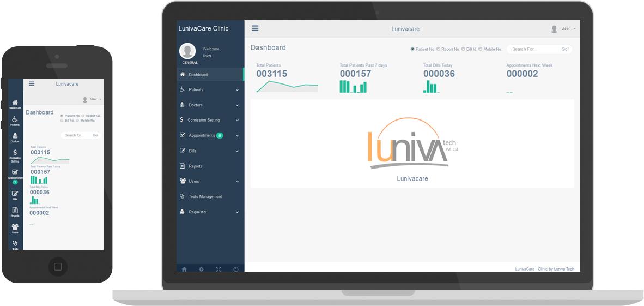
Task: Click the Dashboard home icon on phone sidebar
Action: 15,103
